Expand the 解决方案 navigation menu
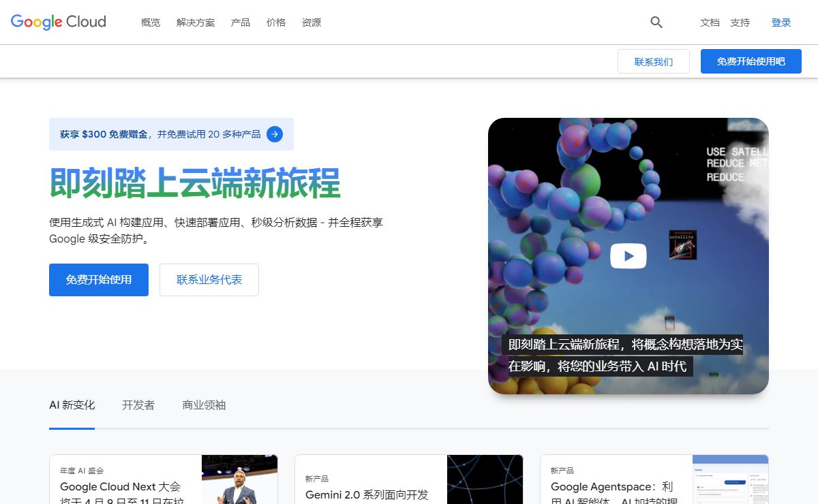 pos(196,22)
